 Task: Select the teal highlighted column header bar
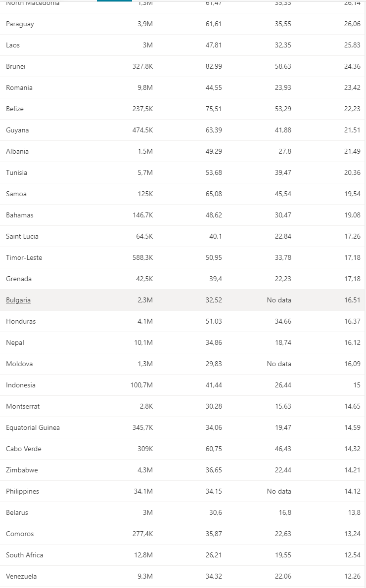point(114,1)
